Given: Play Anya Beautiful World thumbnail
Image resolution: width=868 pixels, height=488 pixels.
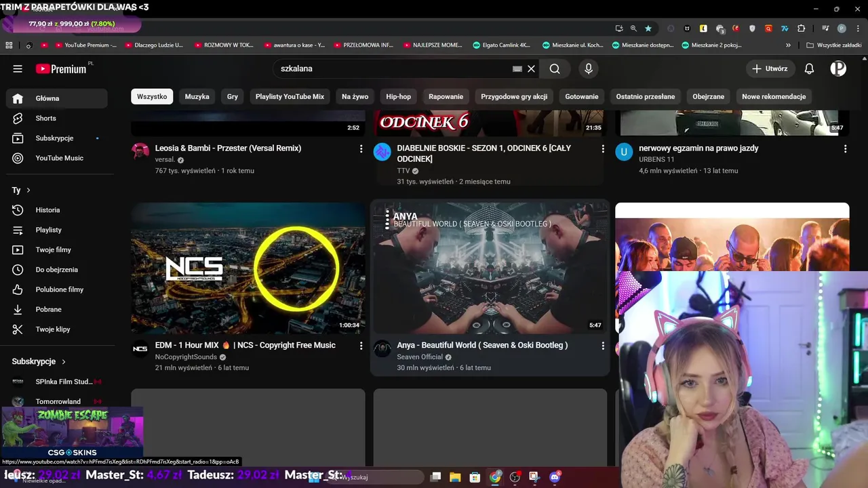Looking at the screenshot, I should click(490, 268).
